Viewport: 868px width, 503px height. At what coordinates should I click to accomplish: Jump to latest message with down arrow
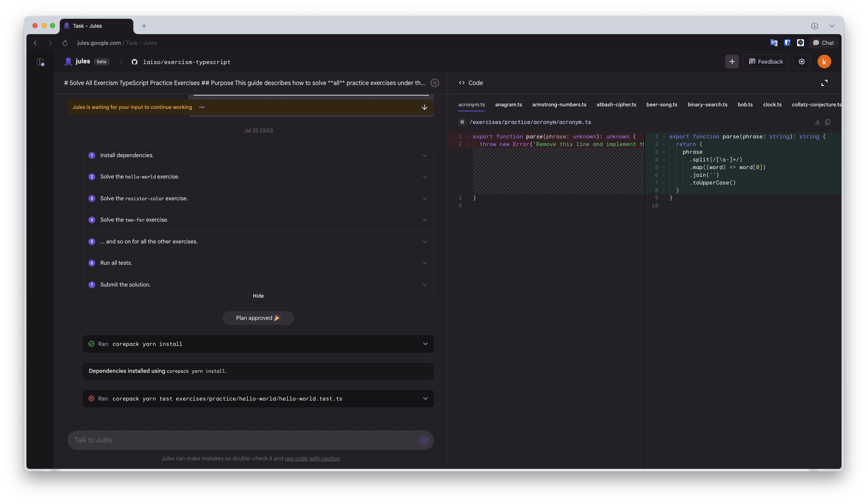click(425, 107)
